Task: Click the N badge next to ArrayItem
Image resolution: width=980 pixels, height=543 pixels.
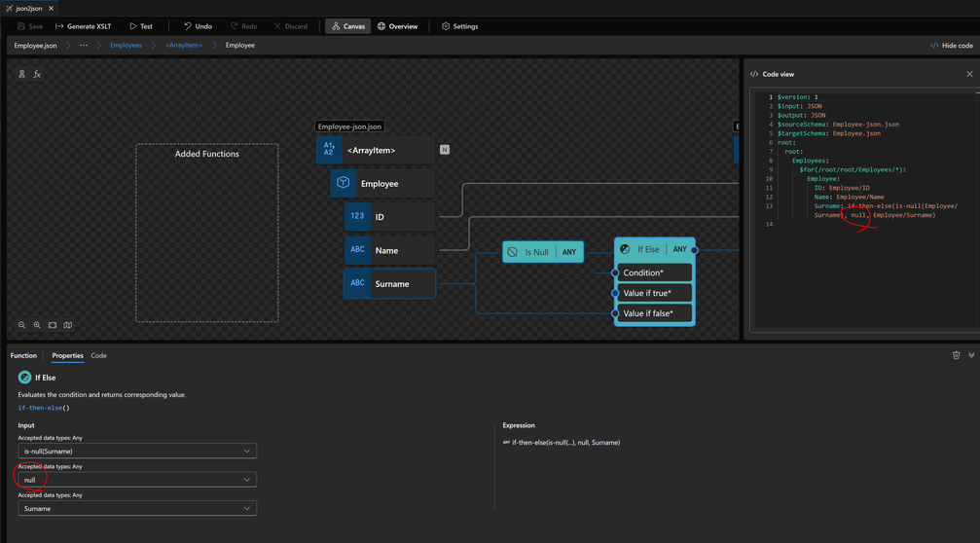Action: [445, 149]
